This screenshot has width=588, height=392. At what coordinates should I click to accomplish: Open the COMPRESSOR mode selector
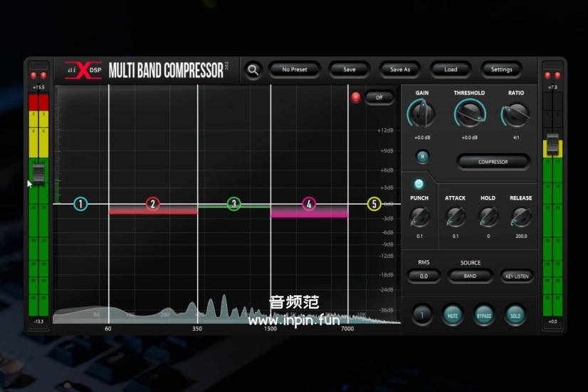pos(493,162)
